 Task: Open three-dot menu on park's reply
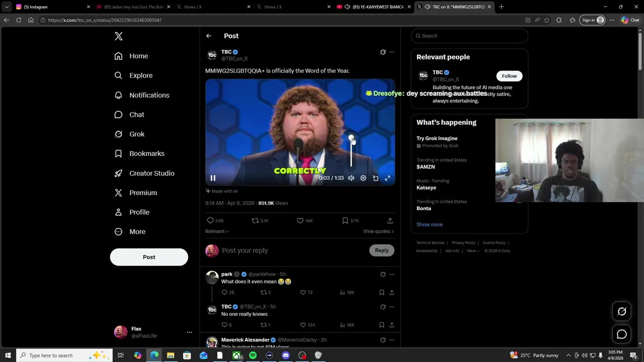tap(392, 275)
